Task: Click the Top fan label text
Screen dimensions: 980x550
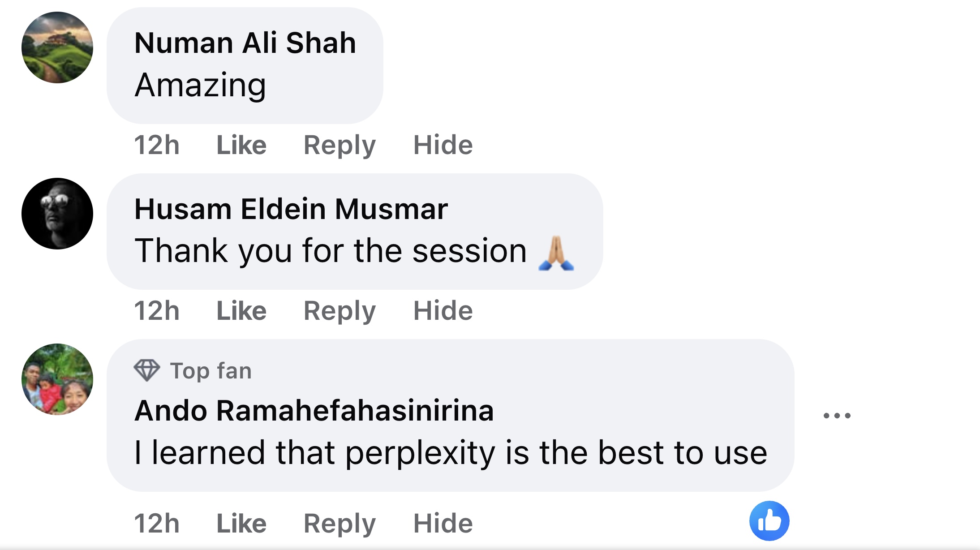Action: (x=211, y=371)
